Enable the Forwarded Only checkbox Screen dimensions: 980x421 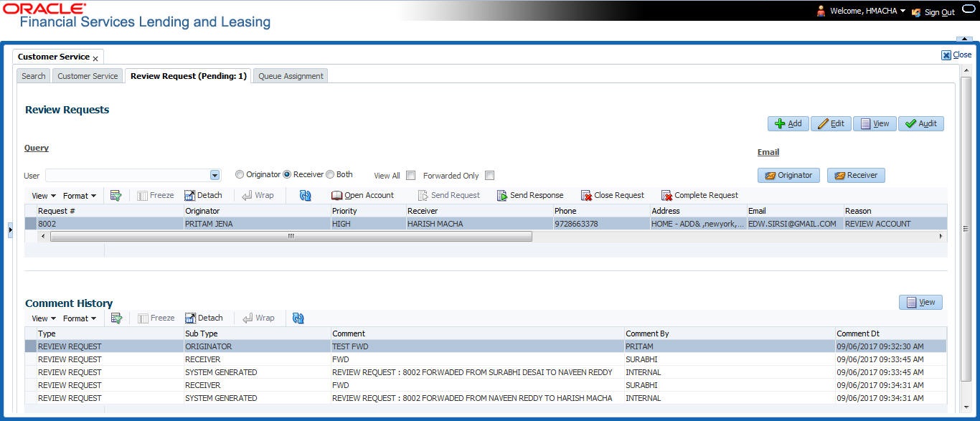click(x=489, y=175)
